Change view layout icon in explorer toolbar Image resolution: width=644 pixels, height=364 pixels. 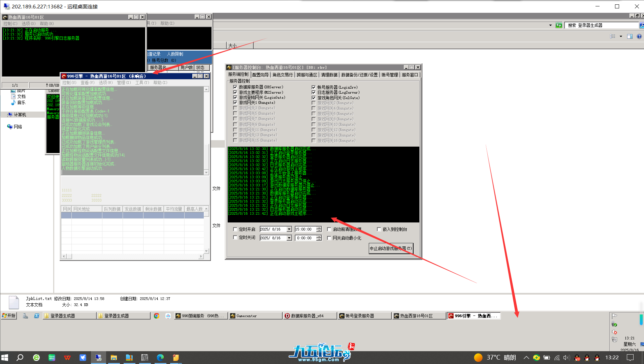coord(613,36)
